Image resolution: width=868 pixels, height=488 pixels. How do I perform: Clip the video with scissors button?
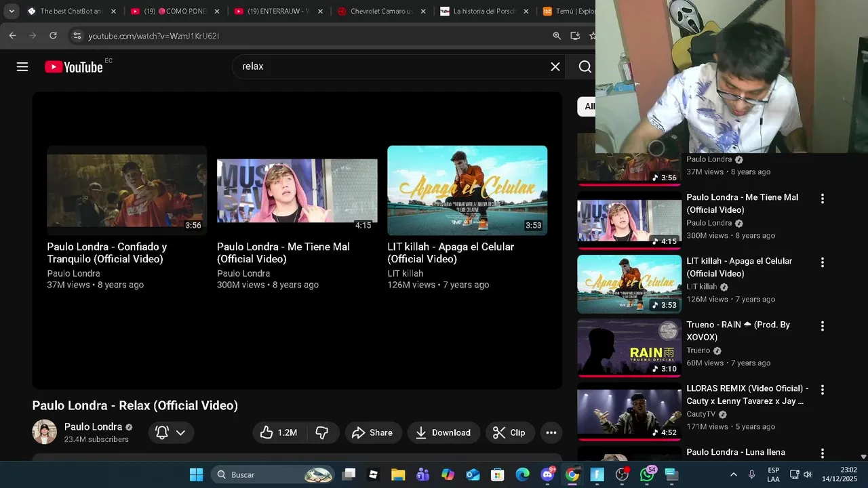(510, 432)
